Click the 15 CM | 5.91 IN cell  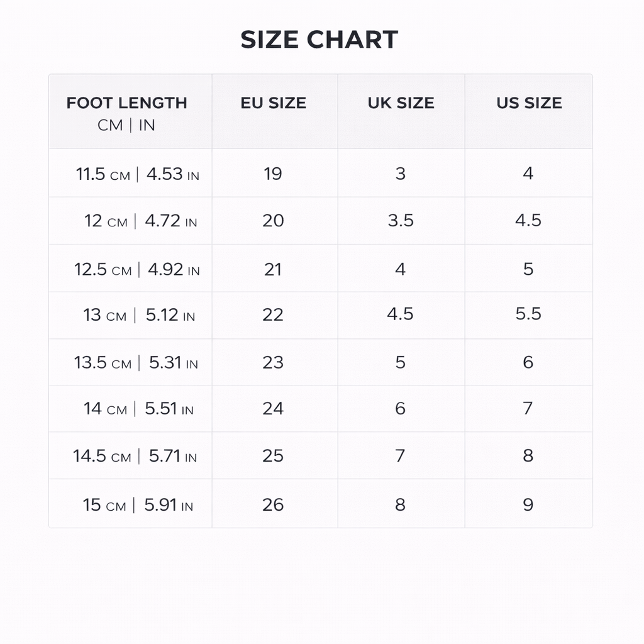(130, 504)
